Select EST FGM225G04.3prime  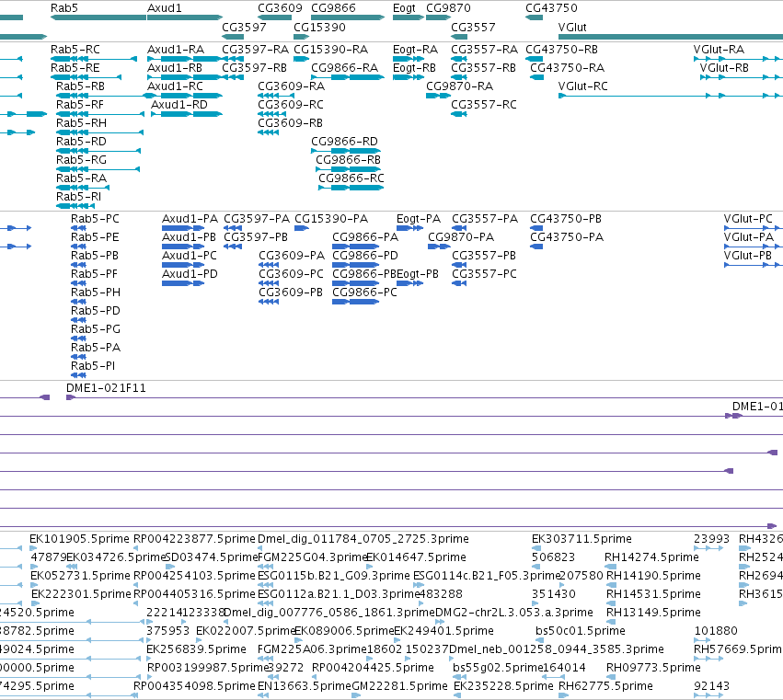pyautogui.click(x=312, y=557)
